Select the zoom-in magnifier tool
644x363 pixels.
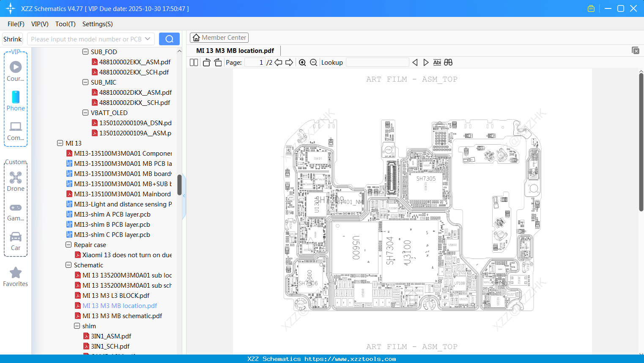(x=302, y=62)
